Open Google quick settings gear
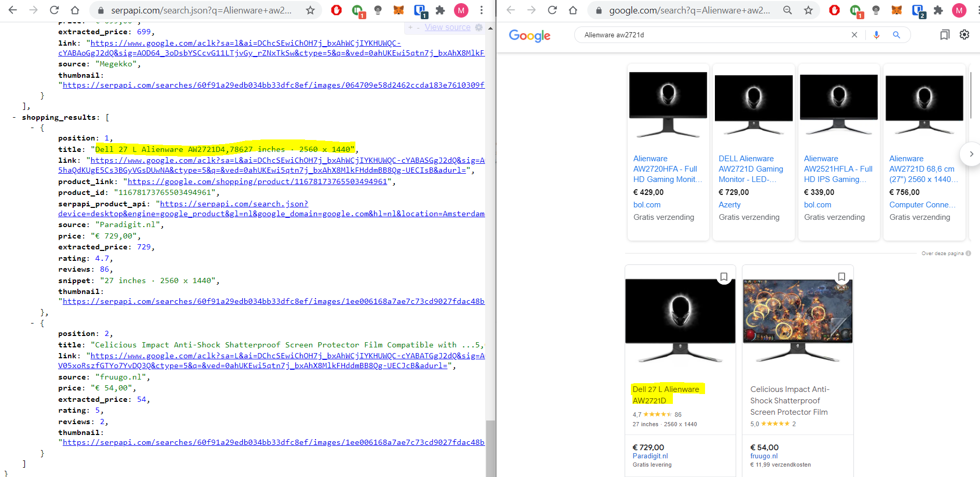The image size is (980, 477). pos(964,34)
